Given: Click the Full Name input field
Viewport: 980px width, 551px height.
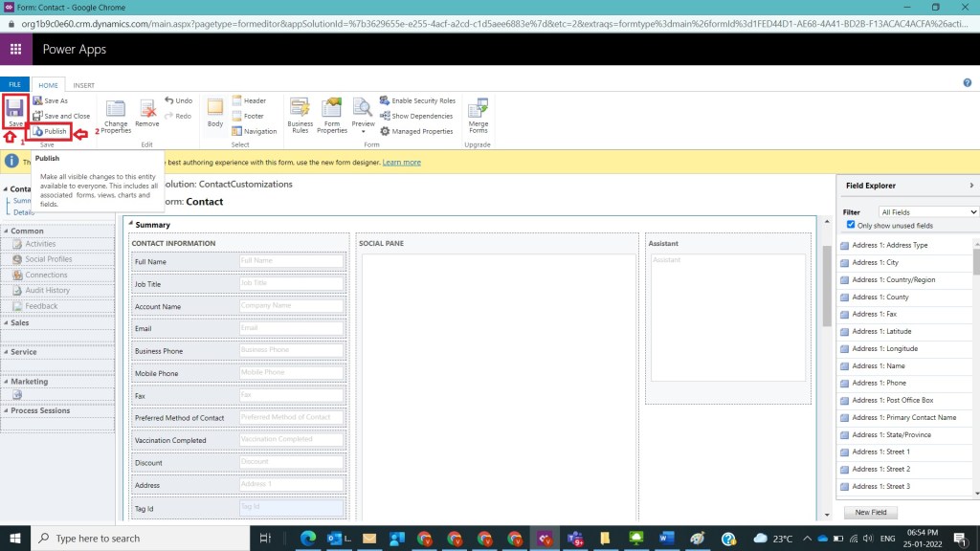Looking at the screenshot, I should 291,261.
